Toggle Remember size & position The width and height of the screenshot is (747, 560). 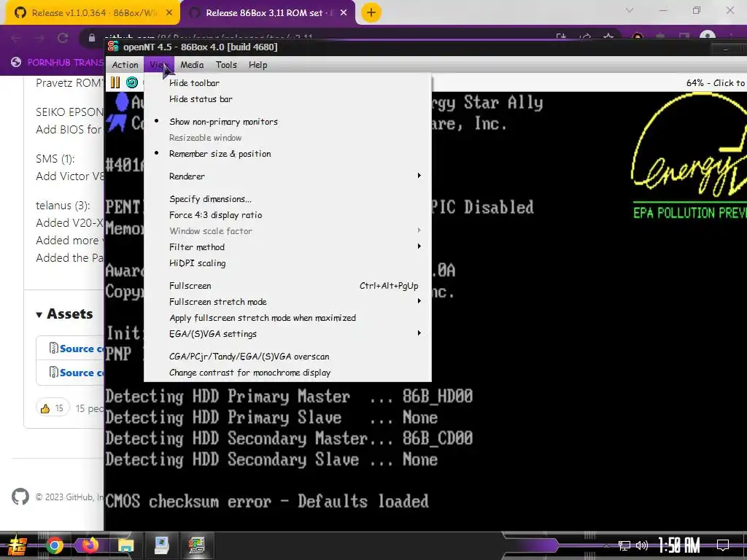[x=287, y=154]
